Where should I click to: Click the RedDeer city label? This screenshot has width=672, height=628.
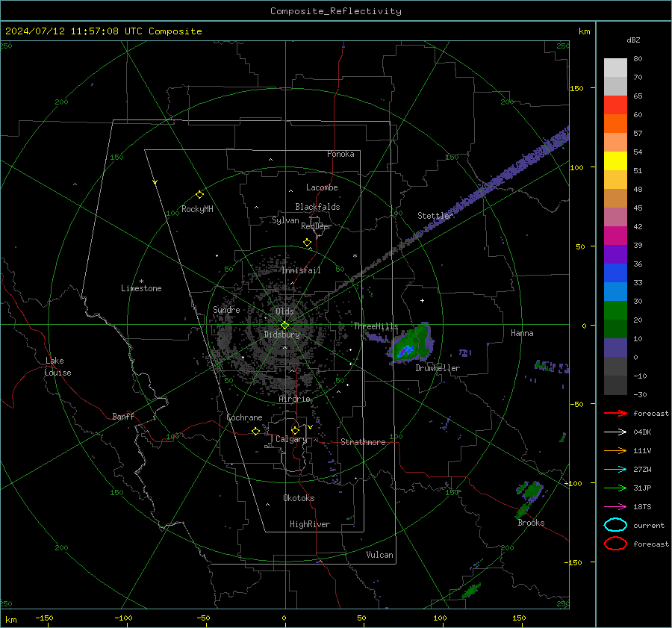coord(317,226)
